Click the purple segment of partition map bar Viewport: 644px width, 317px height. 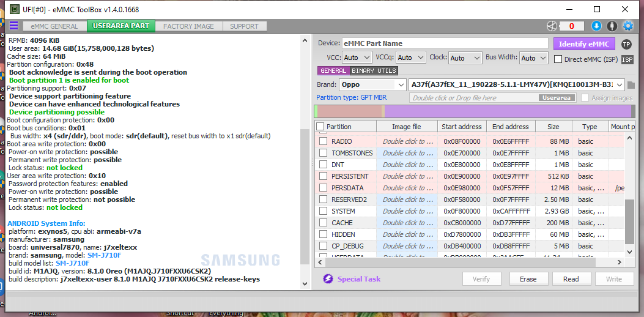(508, 111)
